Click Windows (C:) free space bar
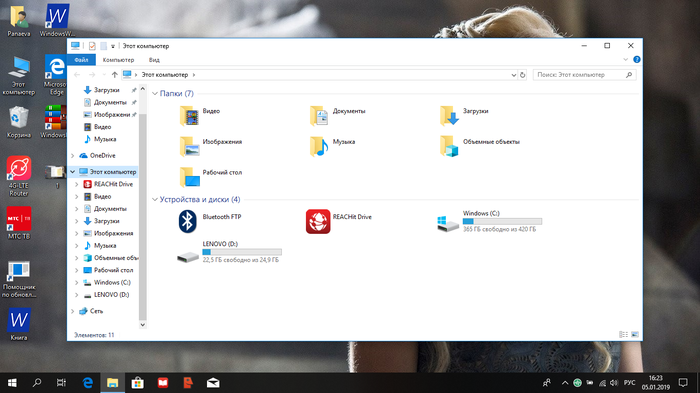The width and height of the screenshot is (700, 393). [502, 221]
